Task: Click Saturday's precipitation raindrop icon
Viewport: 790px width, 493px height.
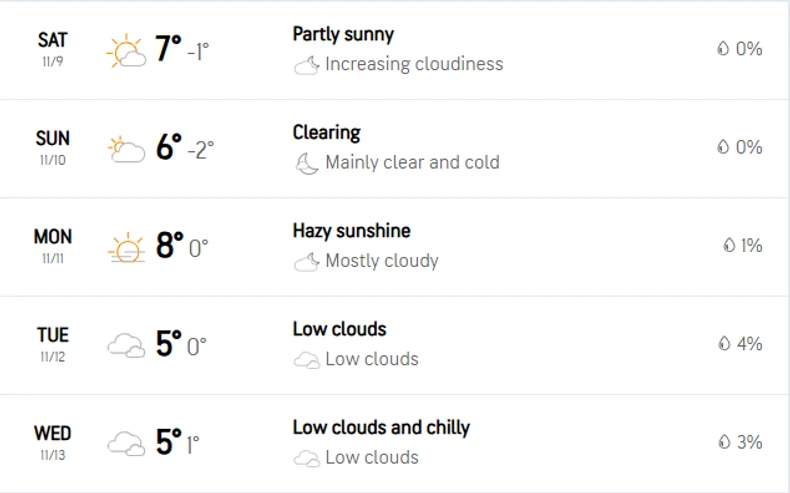Action: [722, 49]
